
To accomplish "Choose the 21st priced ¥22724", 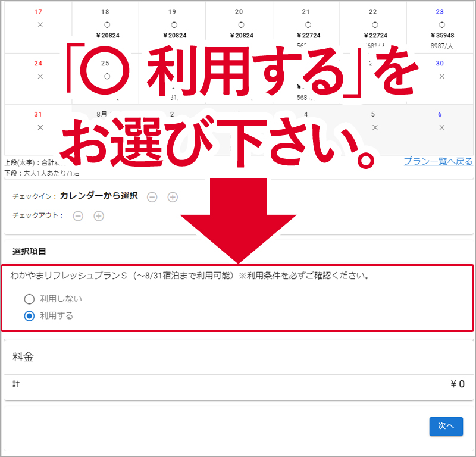I will tap(306, 27).
